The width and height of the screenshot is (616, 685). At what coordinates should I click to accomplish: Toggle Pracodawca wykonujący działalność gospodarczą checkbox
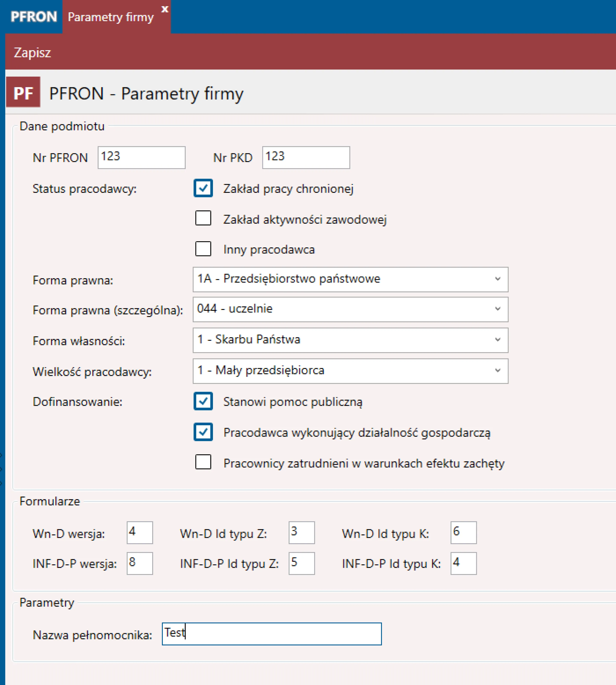pos(203,432)
